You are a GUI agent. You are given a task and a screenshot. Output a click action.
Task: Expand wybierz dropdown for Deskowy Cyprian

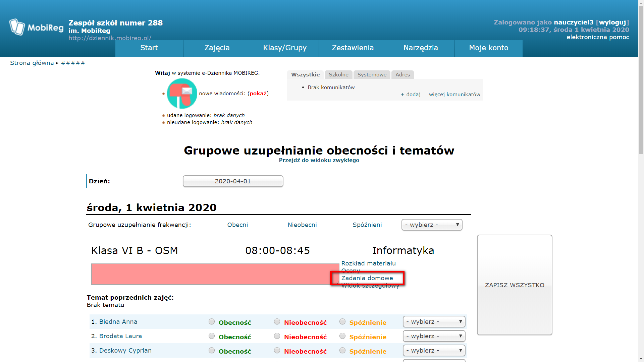pyautogui.click(x=434, y=351)
